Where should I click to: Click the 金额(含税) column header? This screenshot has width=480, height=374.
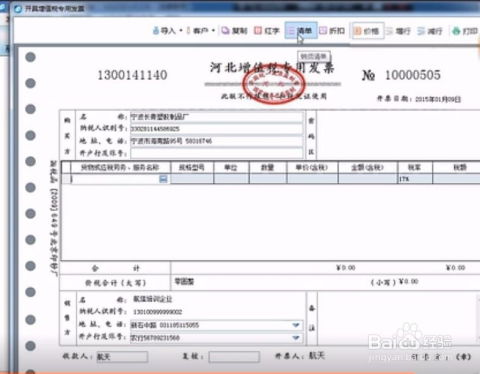368,167
